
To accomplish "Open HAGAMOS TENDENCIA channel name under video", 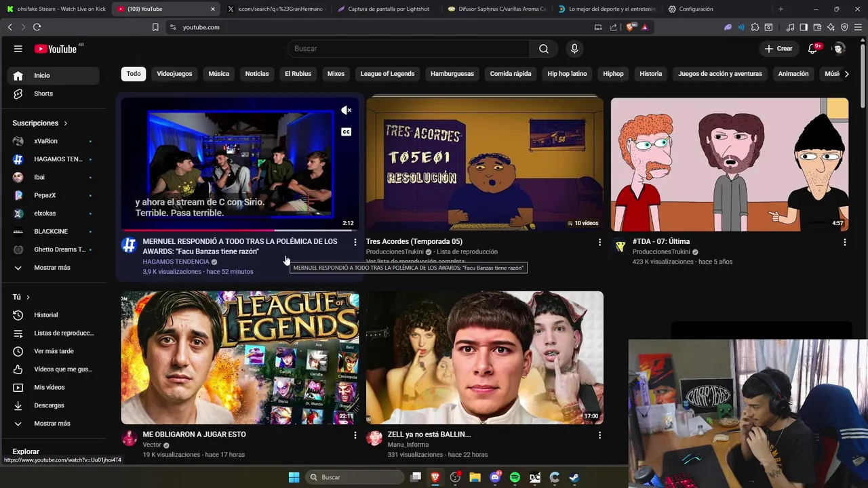I will (x=176, y=262).
